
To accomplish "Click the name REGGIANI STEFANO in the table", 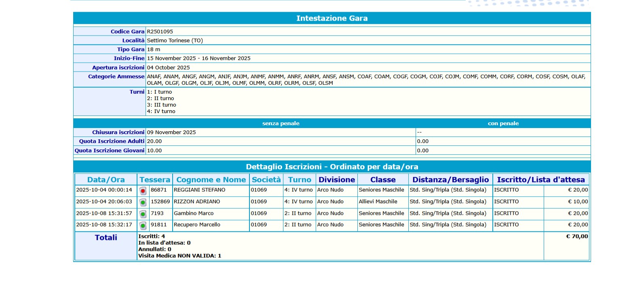I will pyautogui.click(x=199, y=190).
